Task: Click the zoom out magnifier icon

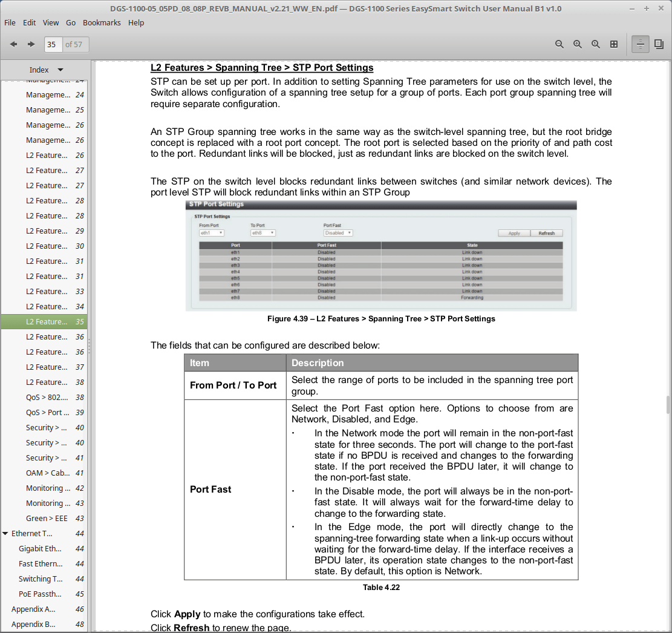Action: [x=559, y=44]
